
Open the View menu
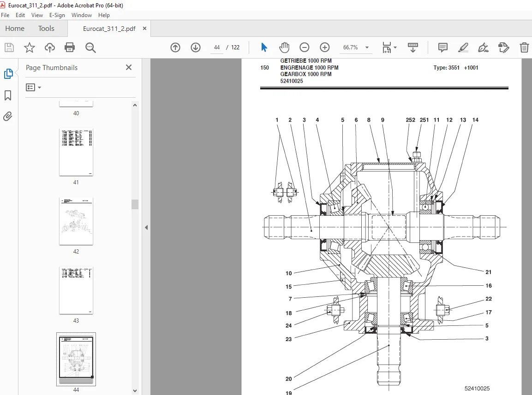(x=37, y=15)
